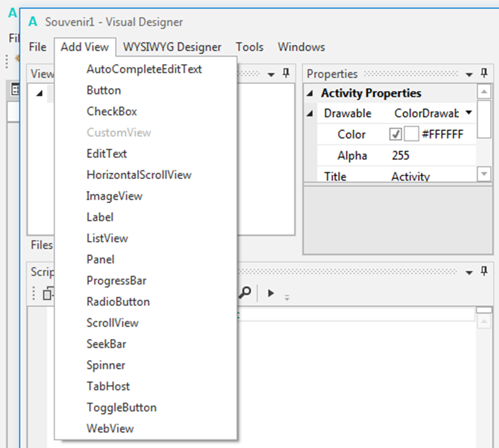Click the search magnifier icon in script toolbar

coord(245,292)
